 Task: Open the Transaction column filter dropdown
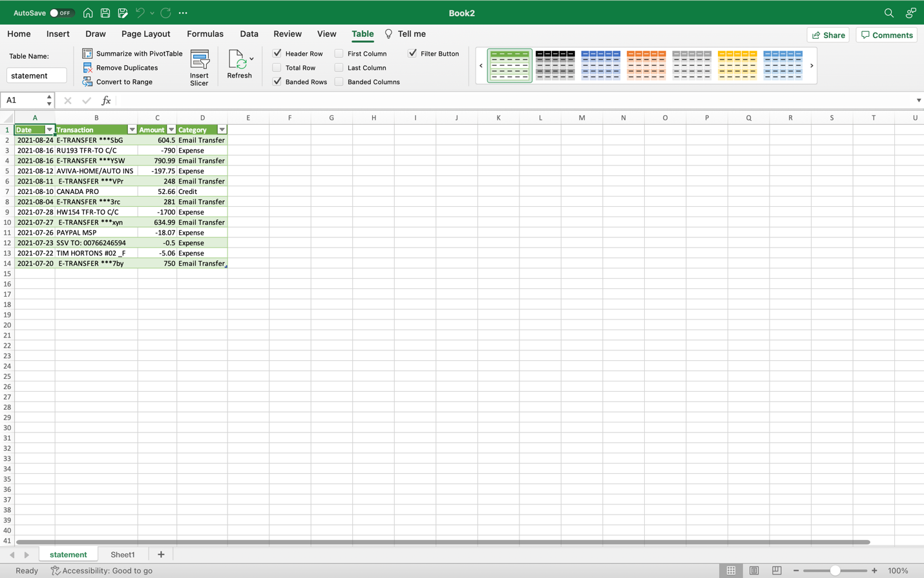(132, 130)
